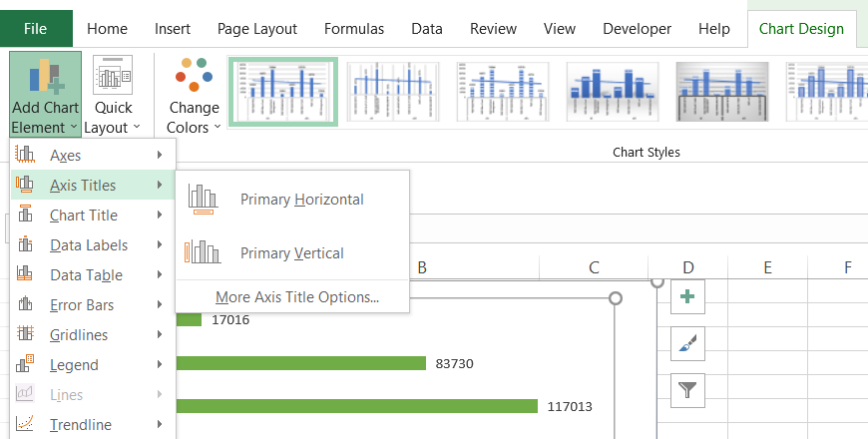Image resolution: width=868 pixels, height=439 pixels.
Task: Switch to the Page Layout tab
Action: 256,29
